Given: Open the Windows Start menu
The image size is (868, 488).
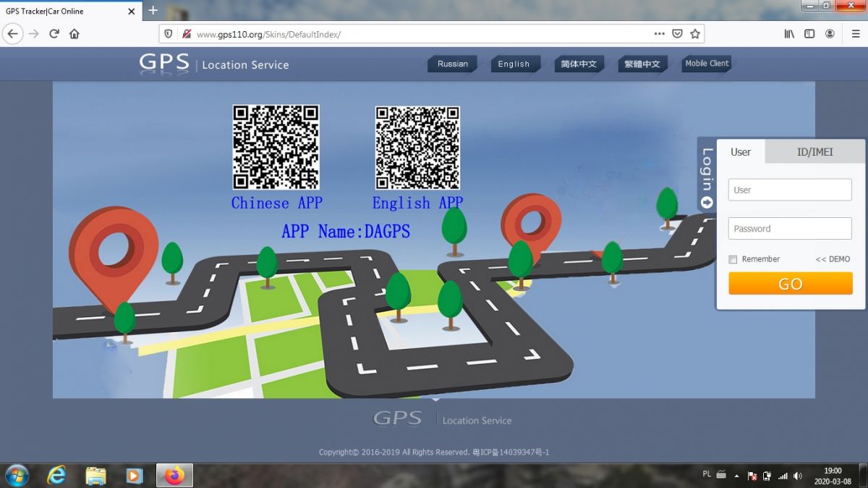Looking at the screenshot, I should (16, 476).
